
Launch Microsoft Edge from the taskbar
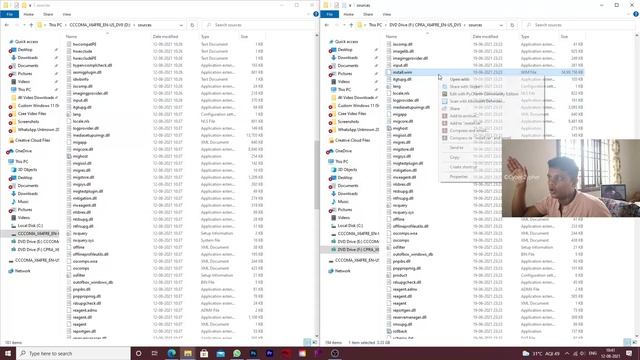(x=171, y=353)
